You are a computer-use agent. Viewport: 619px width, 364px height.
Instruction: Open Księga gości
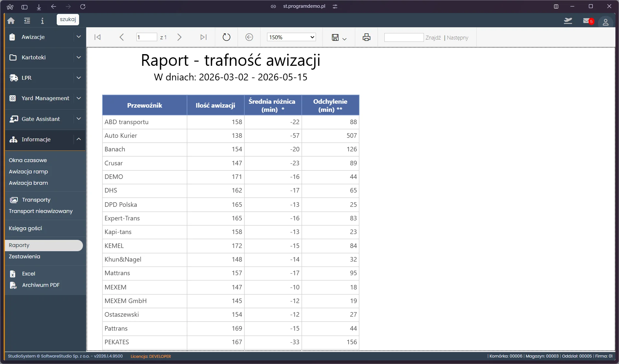(x=26, y=228)
